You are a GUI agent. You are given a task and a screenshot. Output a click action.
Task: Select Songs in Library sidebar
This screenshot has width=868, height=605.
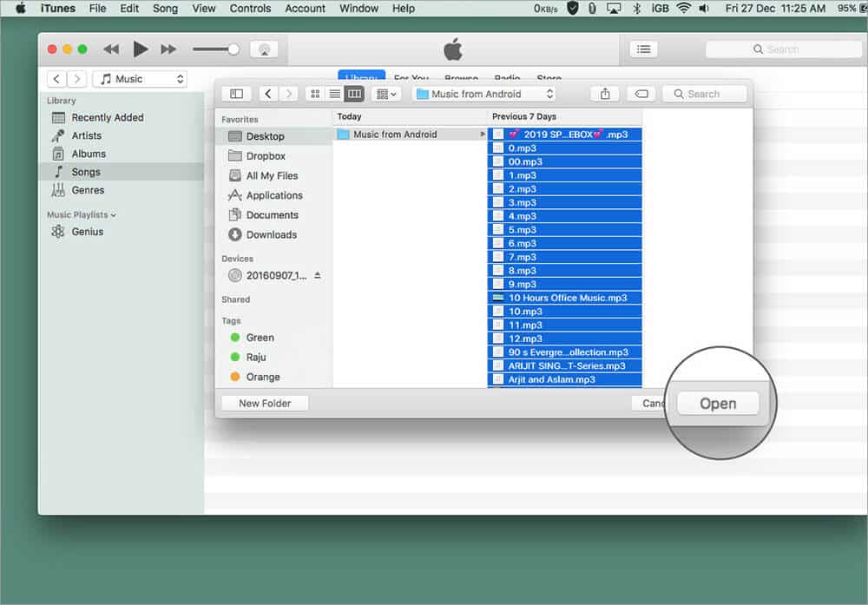click(122, 172)
